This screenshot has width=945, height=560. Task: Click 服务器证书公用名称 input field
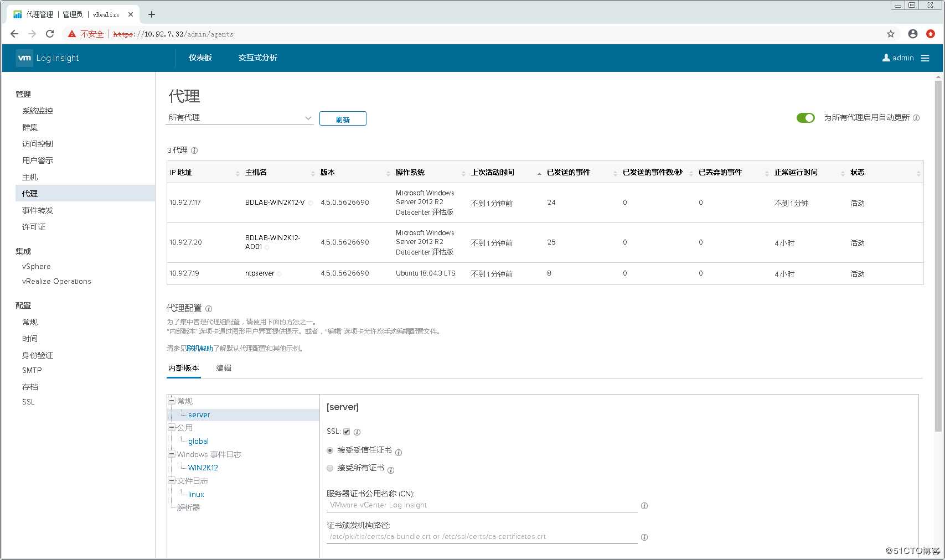(x=482, y=505)
